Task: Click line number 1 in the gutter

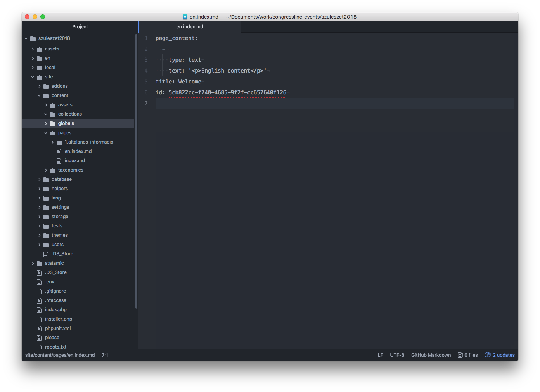Action: click(146, 38)
